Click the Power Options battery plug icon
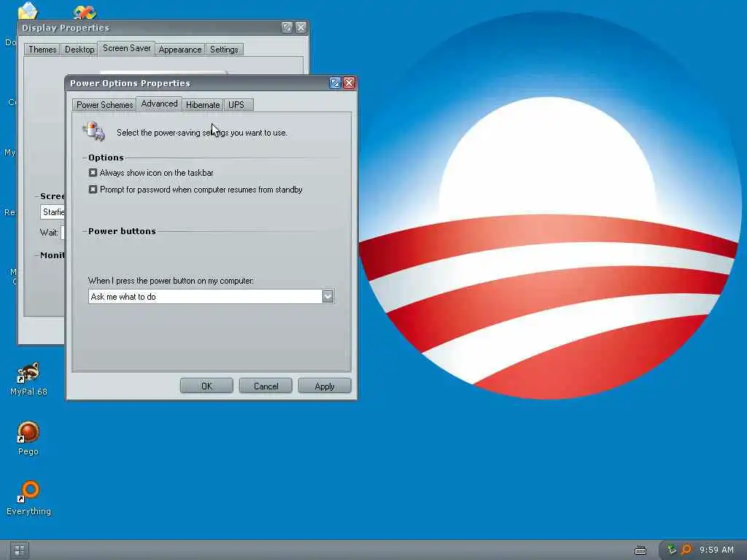This screenshot has width=747, height=560. click(93, 131)
